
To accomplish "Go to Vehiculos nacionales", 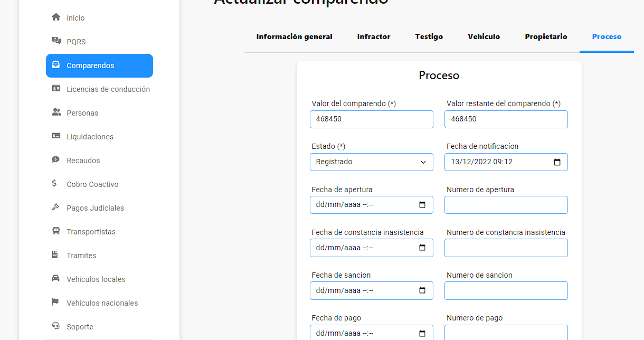I will (x=99, y=303).
